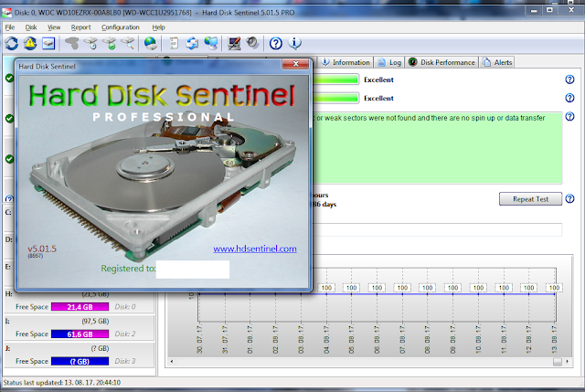Screen dimensions: 585x392
Task: Click the report document toolbar icon
Action: point(174,44)
